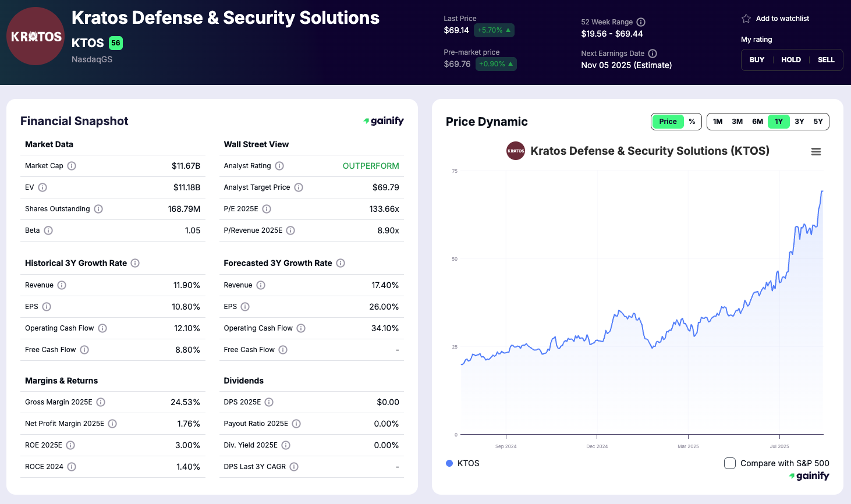Click info icon beside forecasted Revenue
851x504 pixels.
(x=261, y=285)
